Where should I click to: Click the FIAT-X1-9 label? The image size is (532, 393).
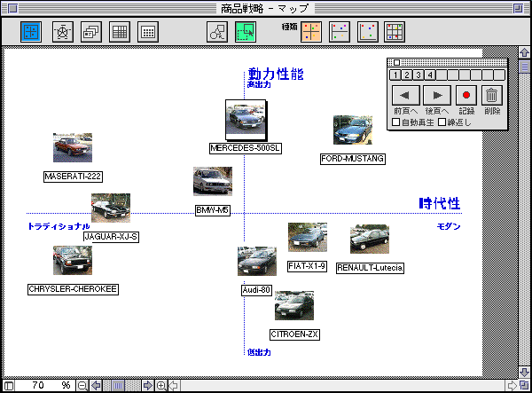(x=307, y=266)
